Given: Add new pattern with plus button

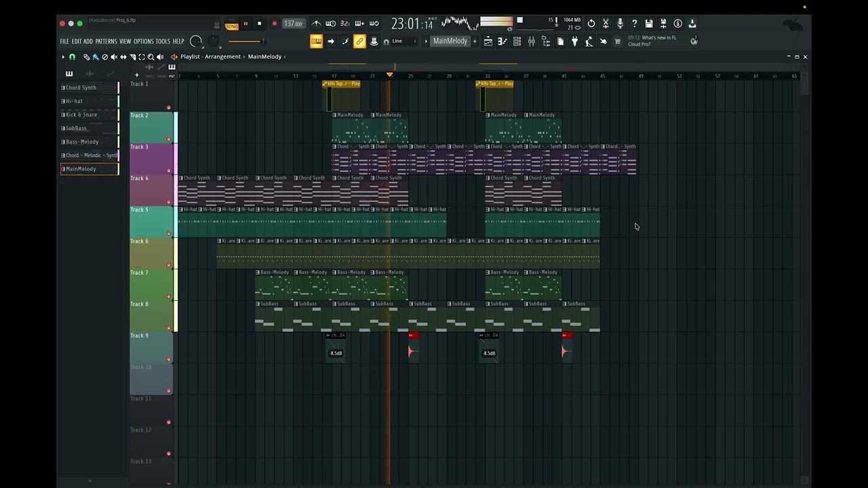Looking at the screenshot, I should pos(475,41).
